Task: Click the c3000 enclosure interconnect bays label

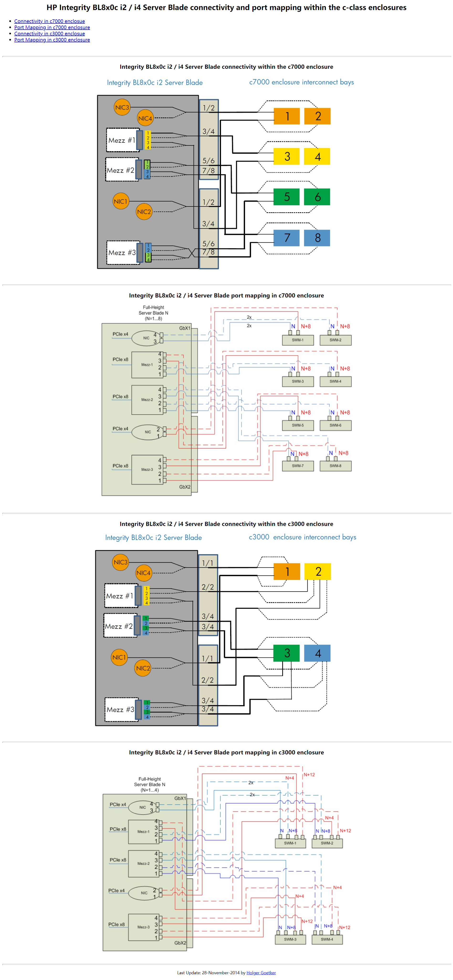Action: (302, 537)
